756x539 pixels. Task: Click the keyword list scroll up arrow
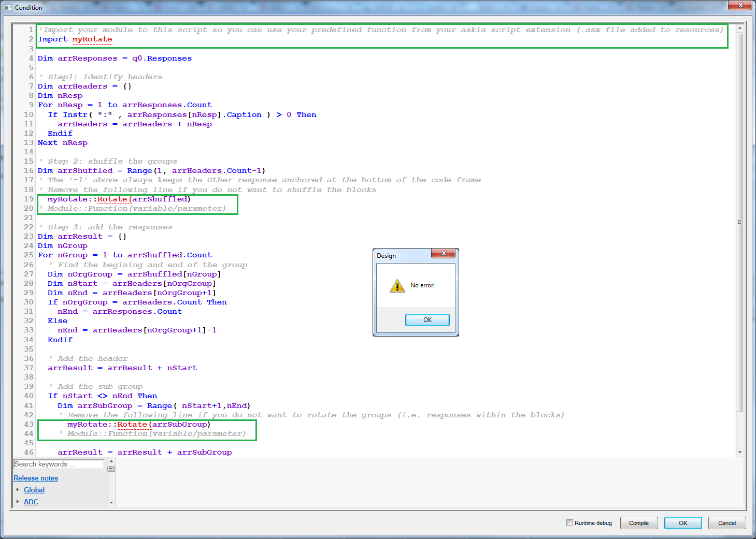(x=111, y=461)
